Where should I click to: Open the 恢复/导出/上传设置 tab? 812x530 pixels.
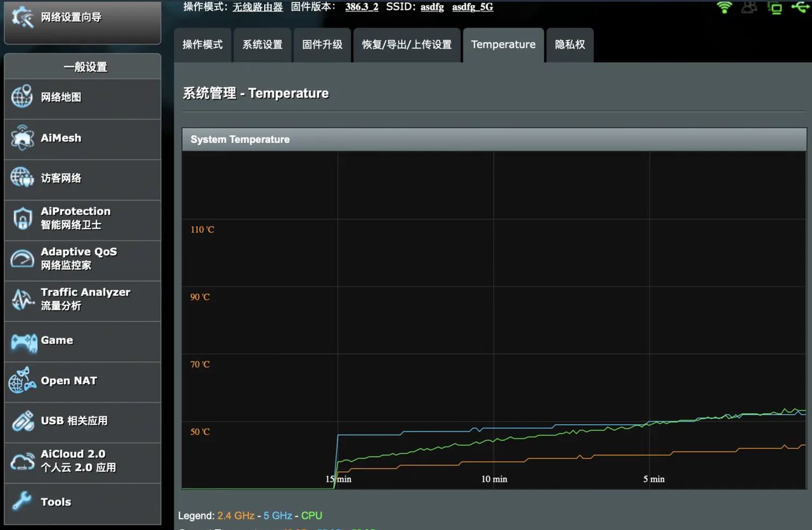point(407,44)
